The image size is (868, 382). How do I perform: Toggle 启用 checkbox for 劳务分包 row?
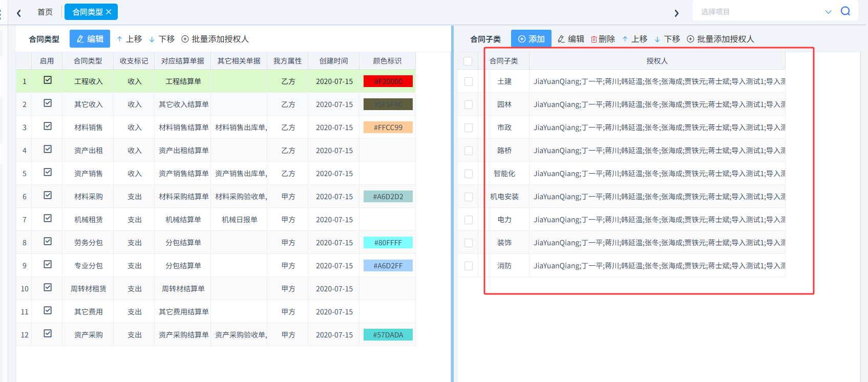pos(48,241)
